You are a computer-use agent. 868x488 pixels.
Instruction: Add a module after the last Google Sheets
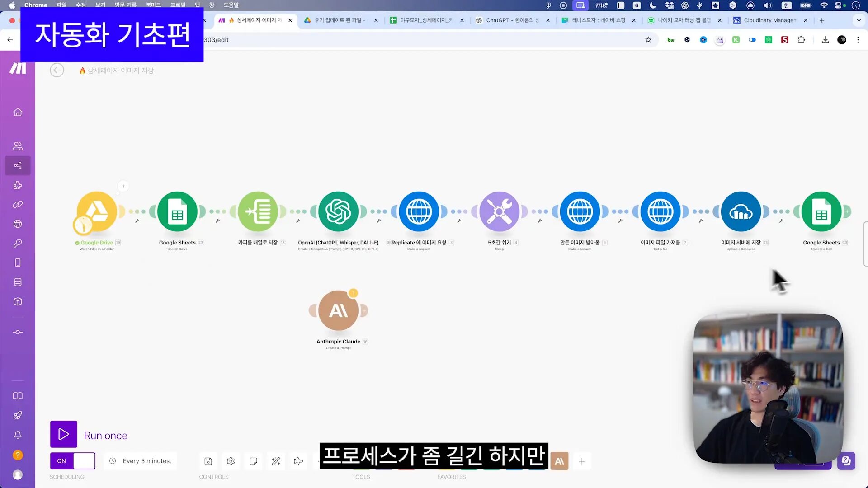(847, 211)
